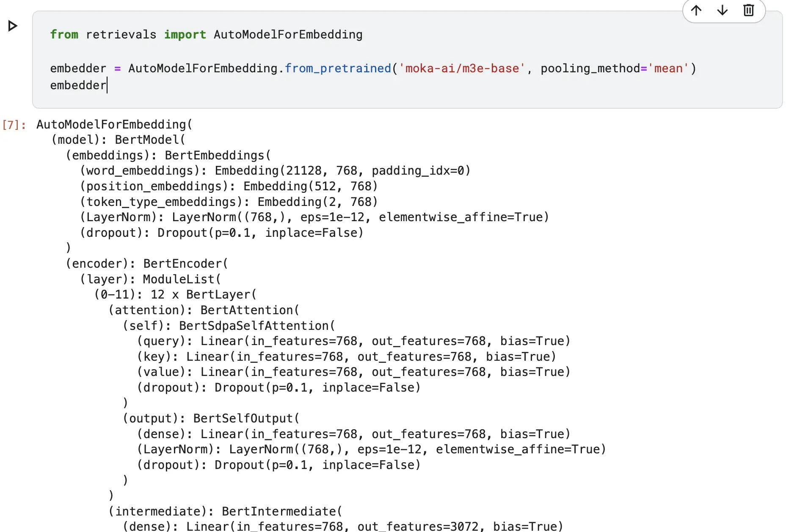Click '(encoder): BertEncoder(' output line
The image size is (805, 532).
coord(147,264)
